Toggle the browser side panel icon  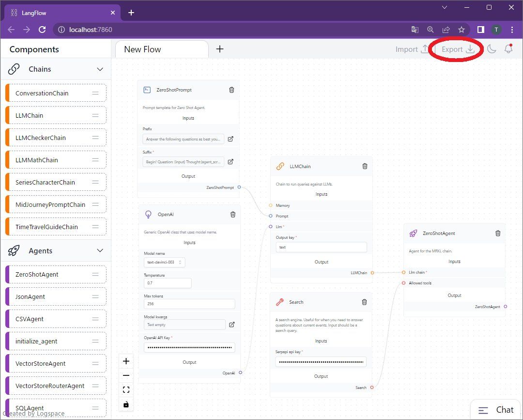pyautogui.click(x=480, y=30)
